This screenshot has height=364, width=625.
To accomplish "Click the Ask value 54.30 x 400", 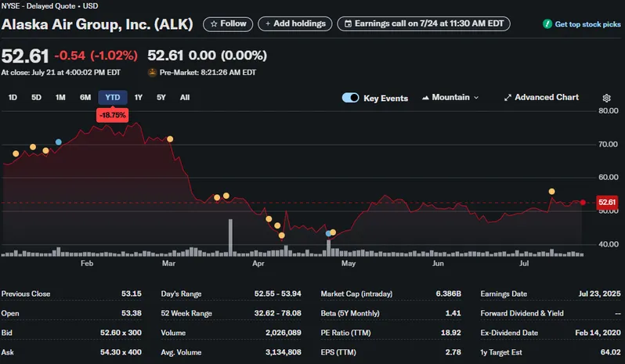I will [x=121, y=352].
